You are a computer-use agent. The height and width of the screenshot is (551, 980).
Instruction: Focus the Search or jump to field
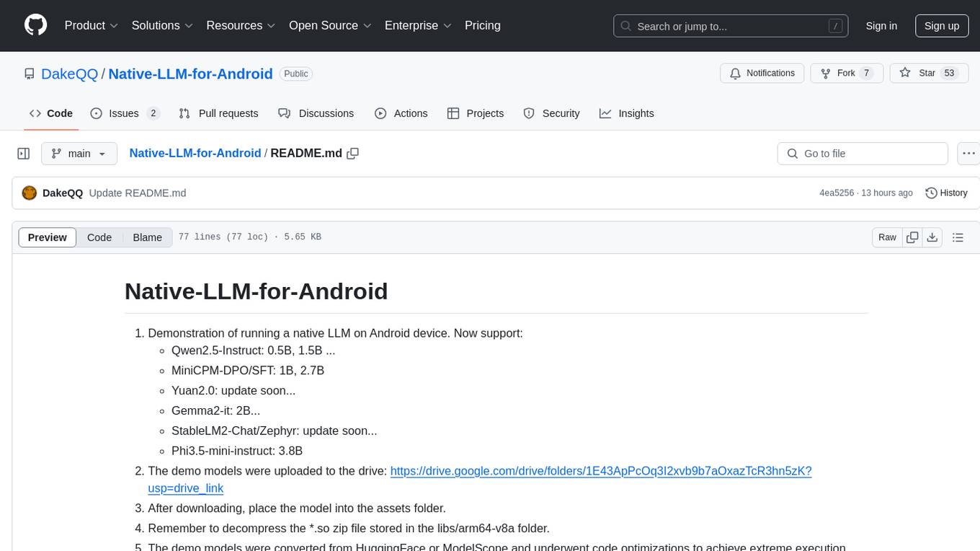point(731,26)
